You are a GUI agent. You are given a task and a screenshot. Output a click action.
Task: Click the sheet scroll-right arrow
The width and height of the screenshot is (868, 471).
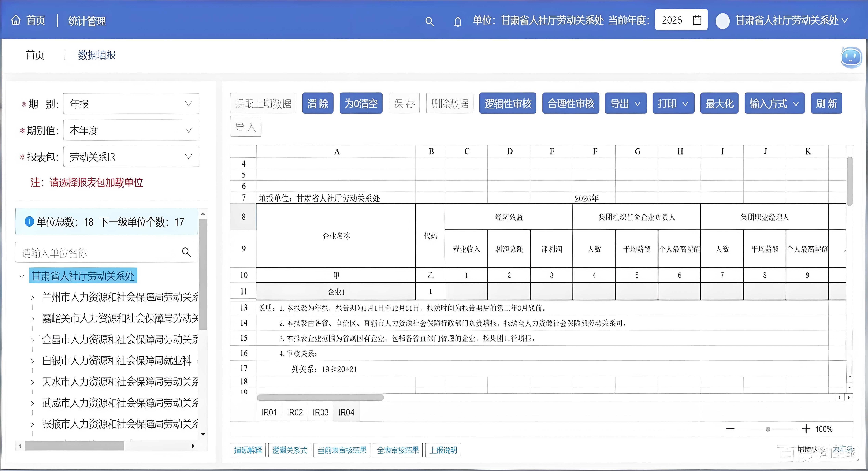tap(849, 397)
